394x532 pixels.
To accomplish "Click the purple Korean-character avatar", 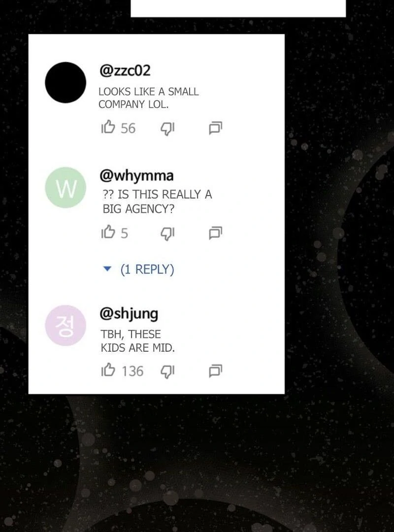I will [x=66, y=326].
